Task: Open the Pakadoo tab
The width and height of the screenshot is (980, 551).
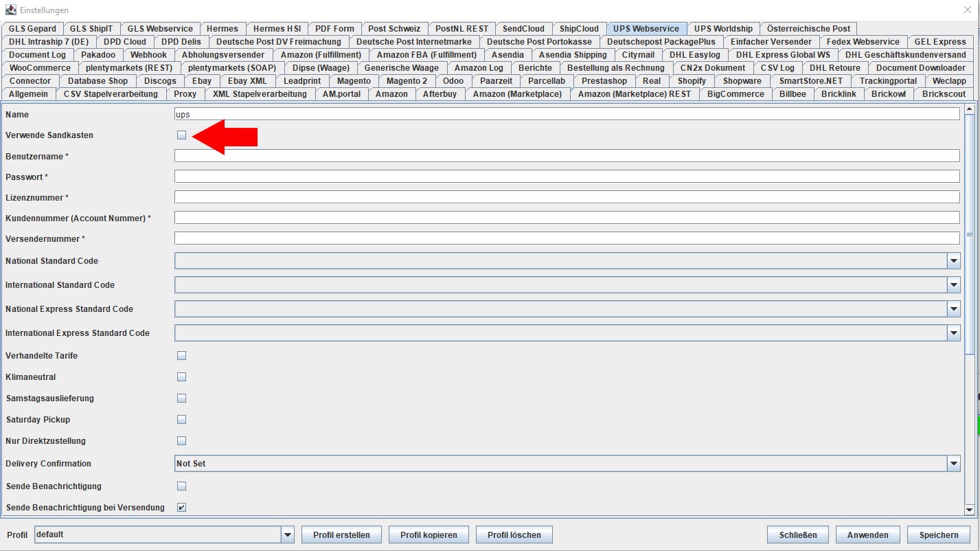Action: tap(98, 55)
